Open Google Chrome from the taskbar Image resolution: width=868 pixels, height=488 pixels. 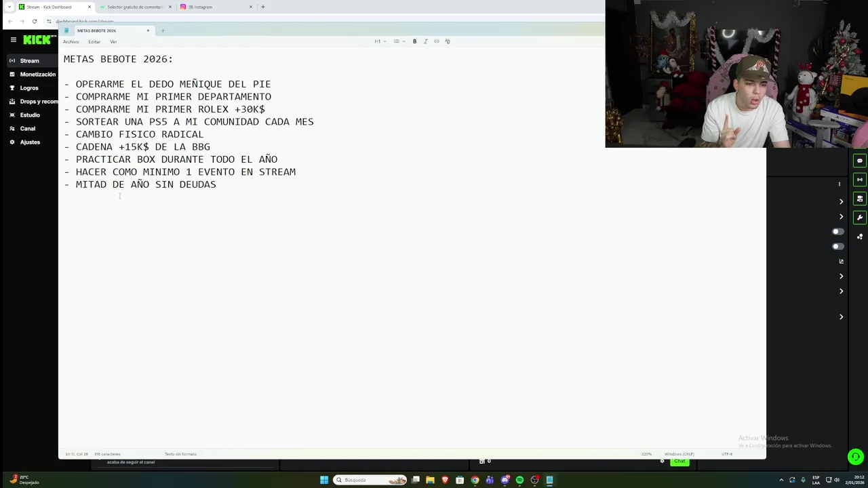(475, 480)
